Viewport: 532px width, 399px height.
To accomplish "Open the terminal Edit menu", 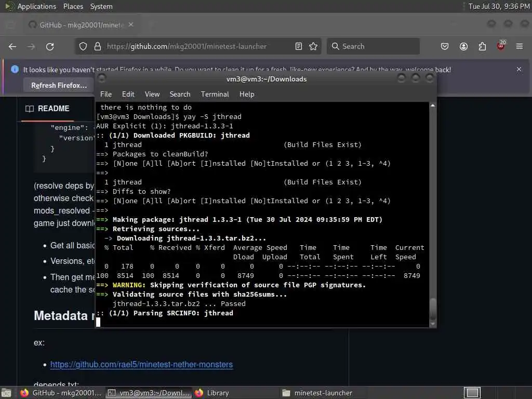I will [x=128, y=95].
